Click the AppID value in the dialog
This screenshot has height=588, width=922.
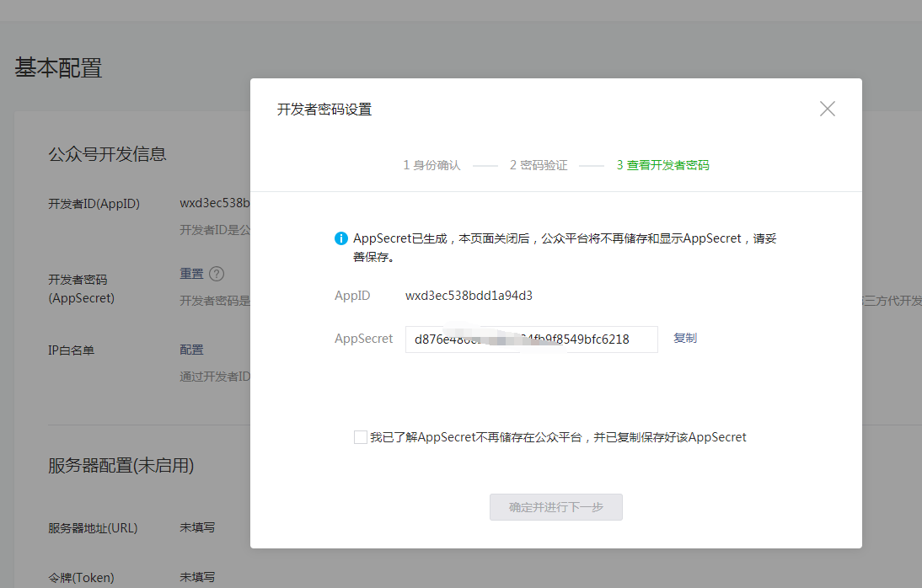click(469, 296)
